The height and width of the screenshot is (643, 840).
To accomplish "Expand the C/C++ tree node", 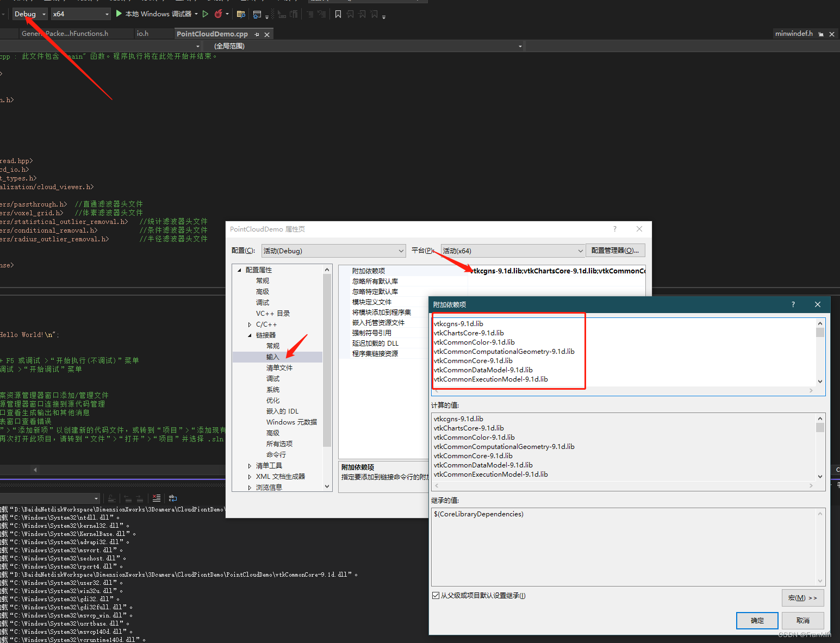I will coord(250,324).
